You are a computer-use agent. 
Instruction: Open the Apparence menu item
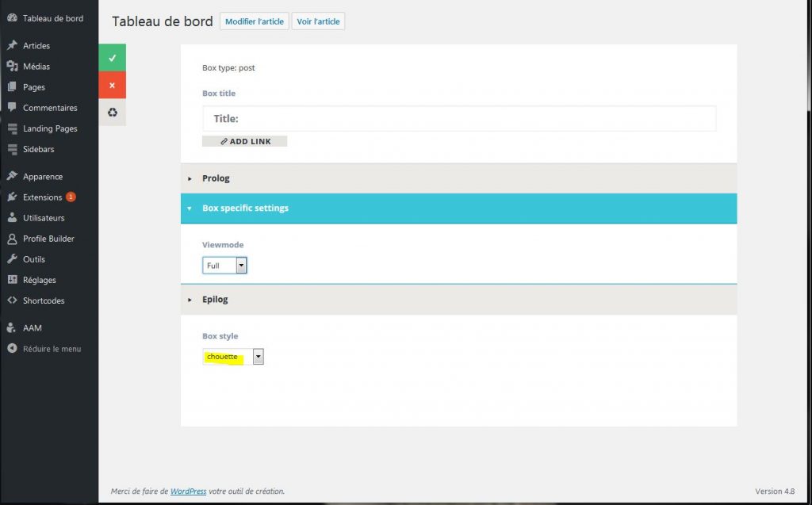pos(43,177)
